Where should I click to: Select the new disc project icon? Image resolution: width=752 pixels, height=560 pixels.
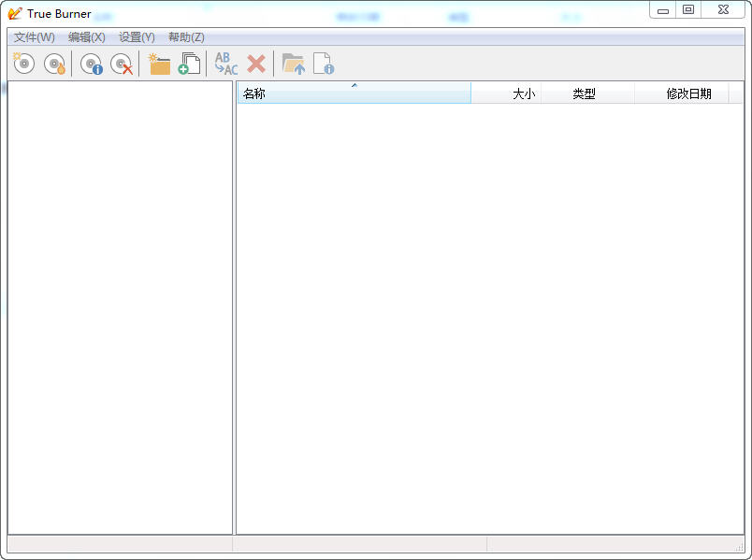22,63
